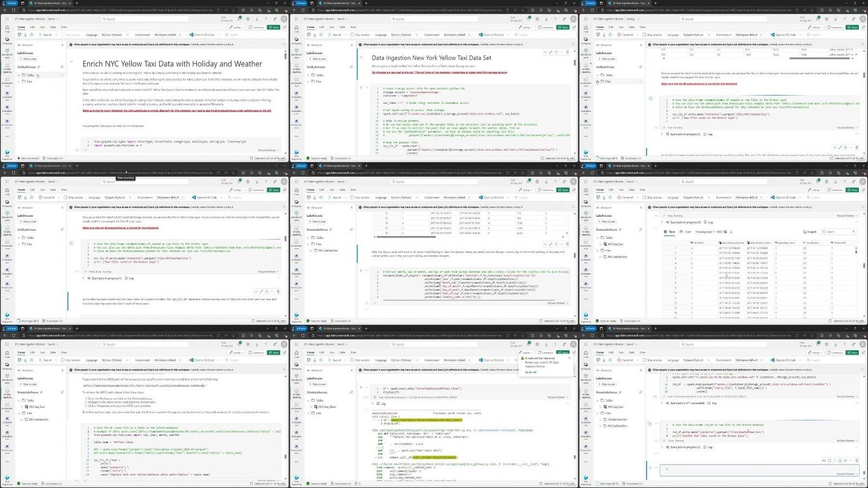Viewport: 868px width, 488px height.
Task: Toggle AutoSave next to "Not connected" status
Action: 53,159
